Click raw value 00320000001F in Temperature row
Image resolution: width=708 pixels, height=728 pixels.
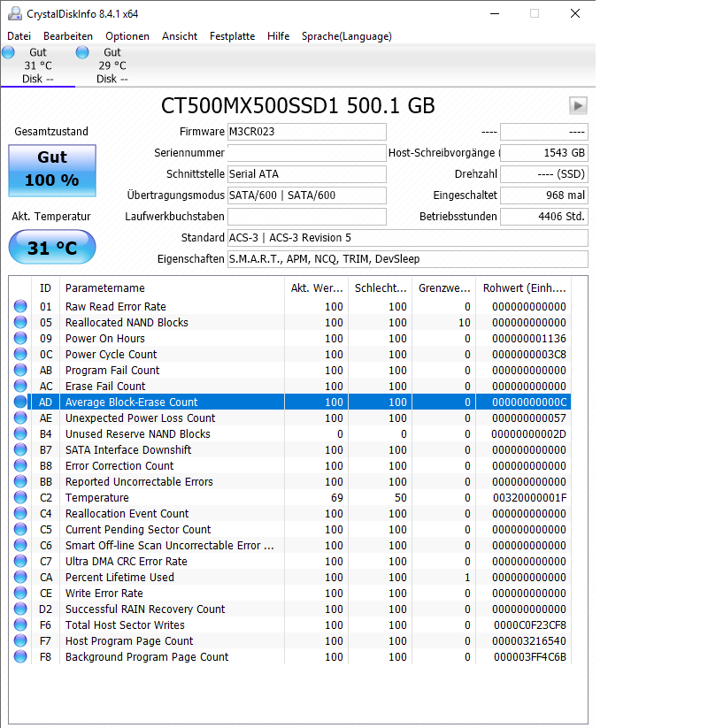pos(529,497)
